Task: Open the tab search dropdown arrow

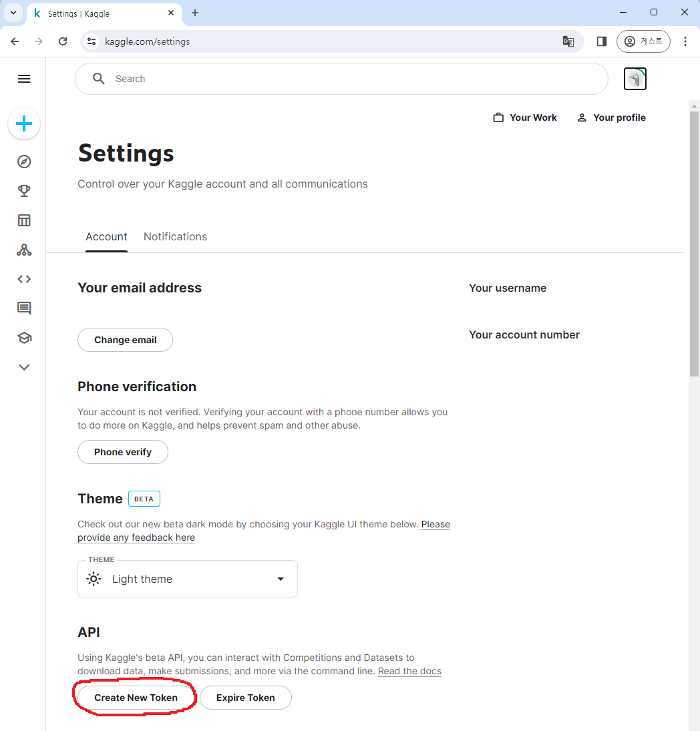Action: 13,13
